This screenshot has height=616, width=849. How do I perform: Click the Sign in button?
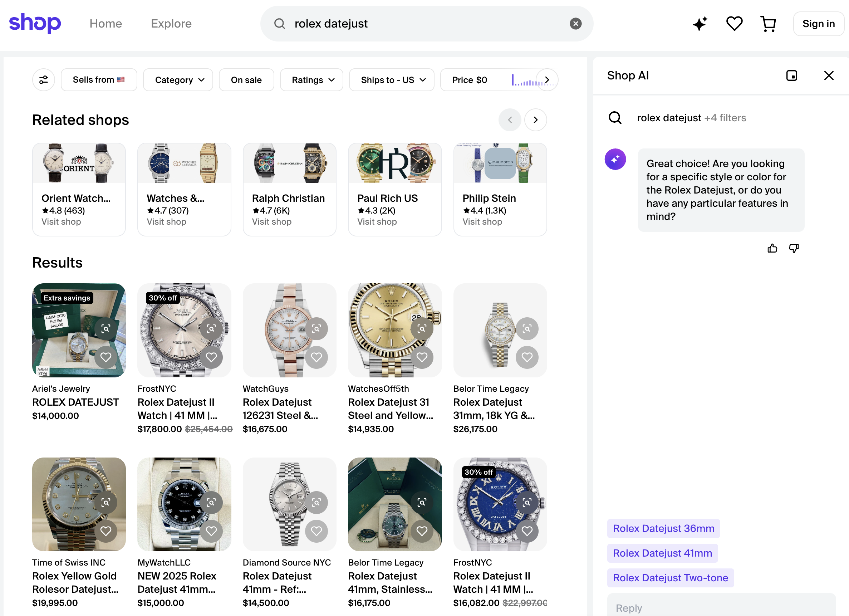pyautogui.click(x=818, y=24)
